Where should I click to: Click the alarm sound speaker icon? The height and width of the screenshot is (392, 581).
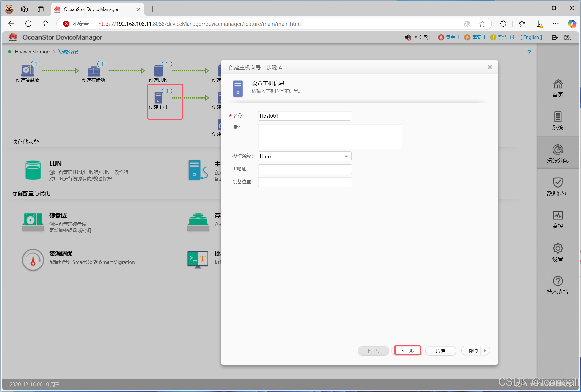[x=407, y=37]
